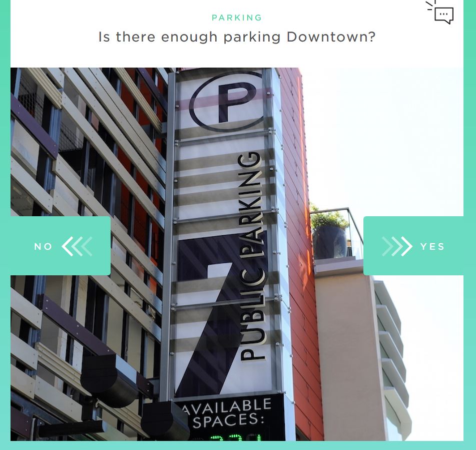Click the teal border on left edge
This screenshot has width=476, height=450.
tap(5, 225)
